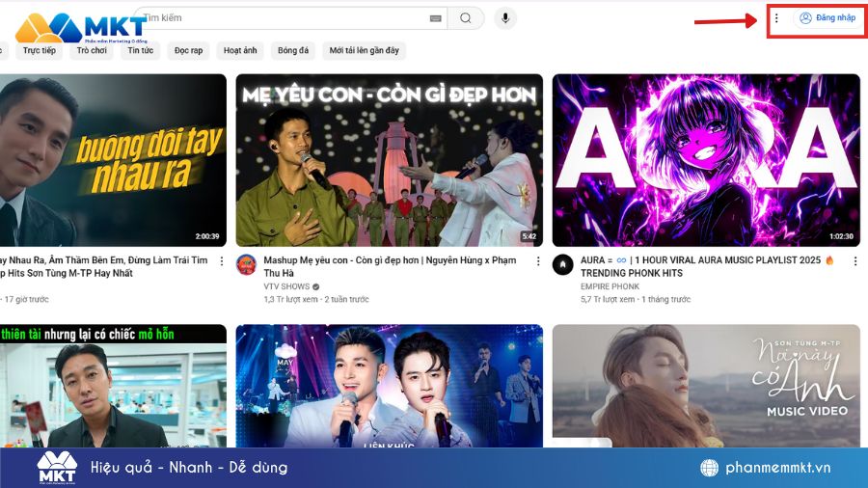The height and width of the screenshot is (488, 868).
Task: Click the Đăng nhập sign-in button
Action: (827, 18)
